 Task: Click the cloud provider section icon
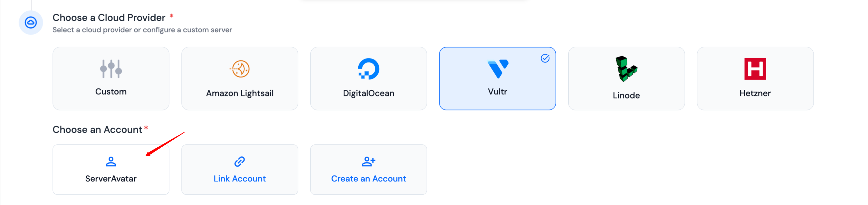coord(31,22)
